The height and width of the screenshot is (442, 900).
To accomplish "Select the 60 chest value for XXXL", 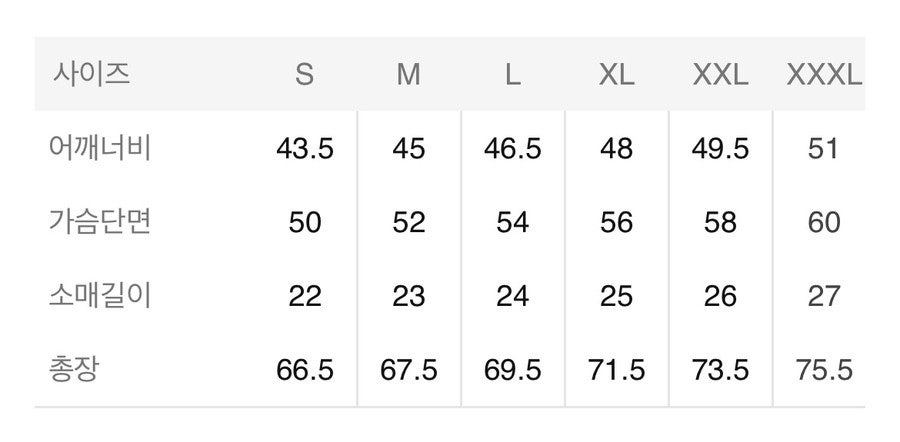I will pyautogui.click(x=824, y=223).
